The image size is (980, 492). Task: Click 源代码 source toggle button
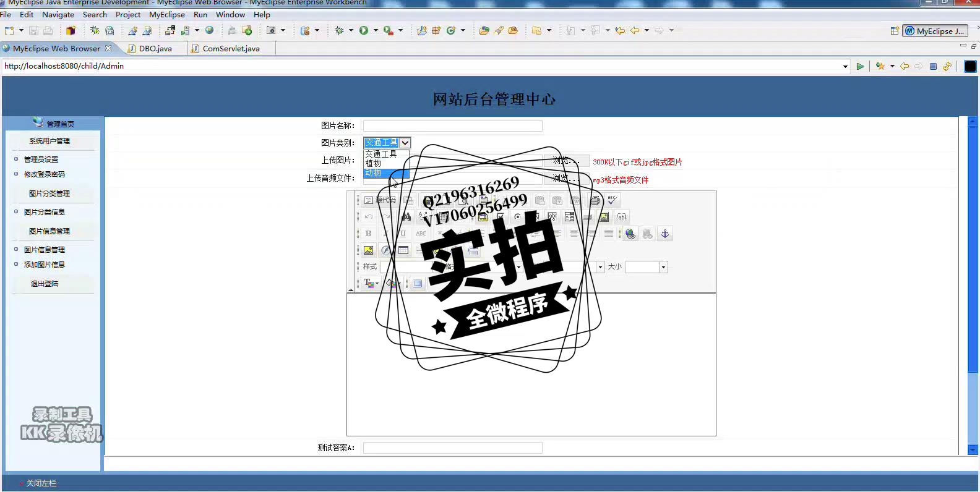click(x=380, y=200)
